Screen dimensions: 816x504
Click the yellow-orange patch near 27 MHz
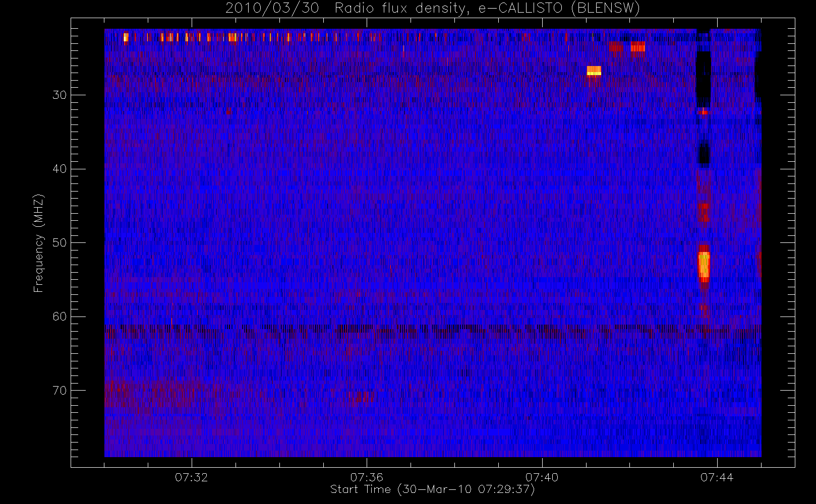[594, 71]
